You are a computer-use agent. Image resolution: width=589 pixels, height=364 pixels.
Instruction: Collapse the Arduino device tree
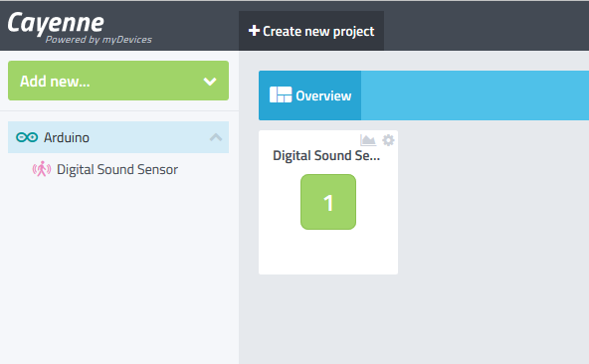[216, 137]
